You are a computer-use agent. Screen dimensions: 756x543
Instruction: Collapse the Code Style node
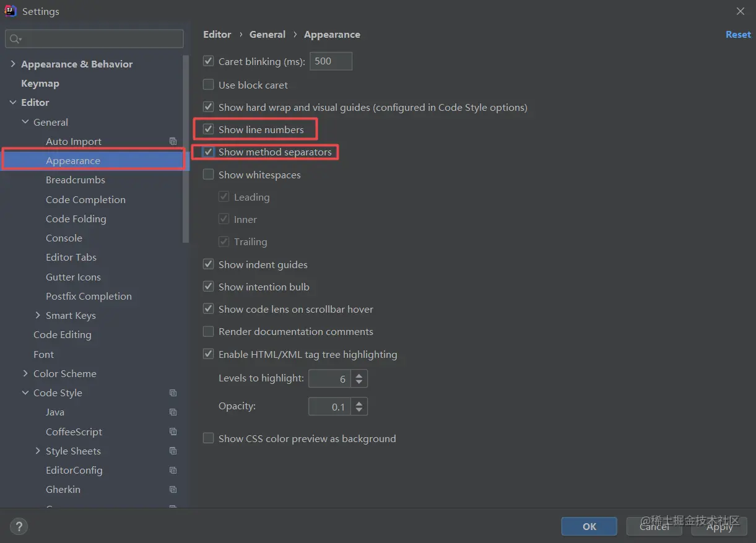pyautogui.click(x=25, y=393)
